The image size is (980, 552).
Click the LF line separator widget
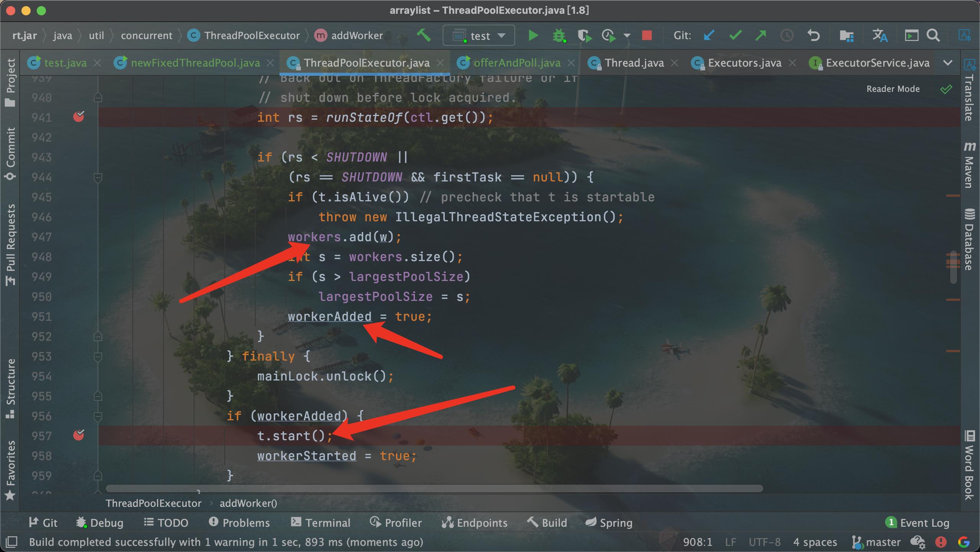point(730,542)
